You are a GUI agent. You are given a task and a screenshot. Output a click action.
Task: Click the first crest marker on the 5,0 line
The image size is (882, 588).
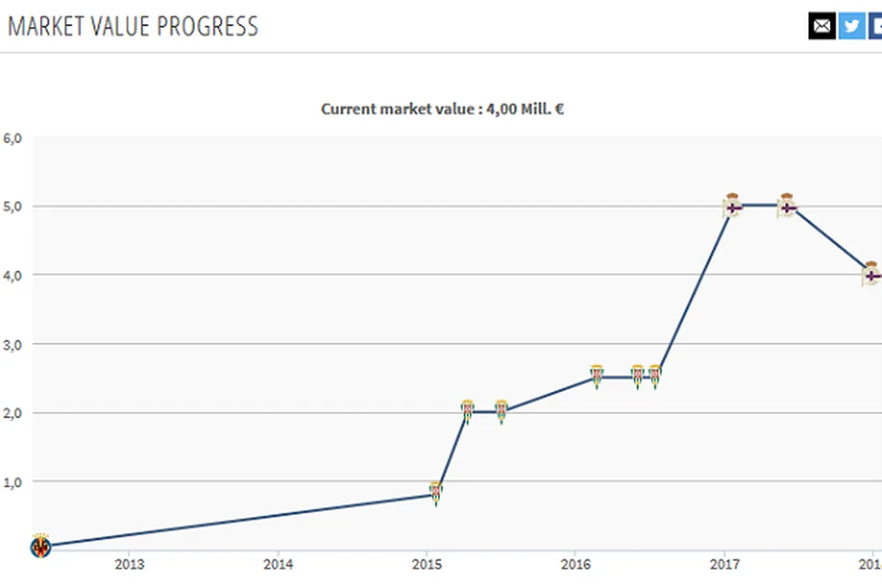[732, 206]
